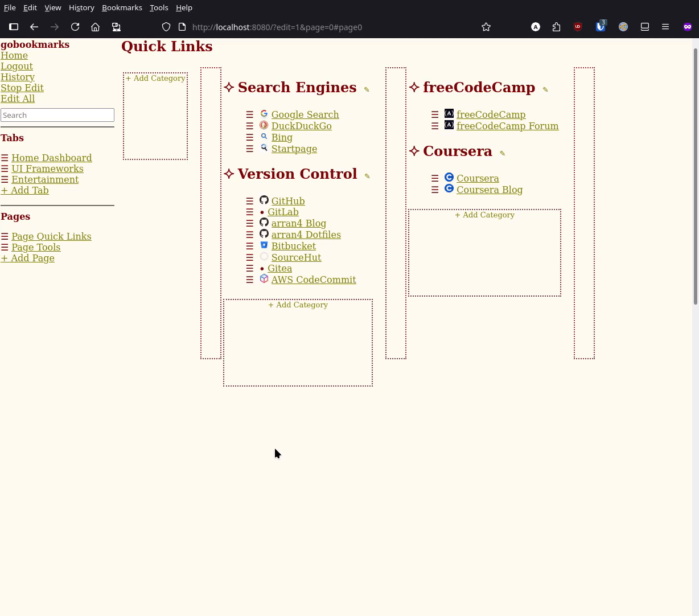Switch to the Entertainment tab

[45, 179]
